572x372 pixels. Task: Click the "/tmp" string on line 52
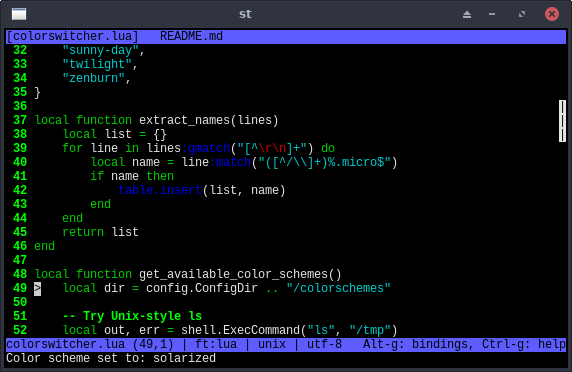[x=370, y=330]
